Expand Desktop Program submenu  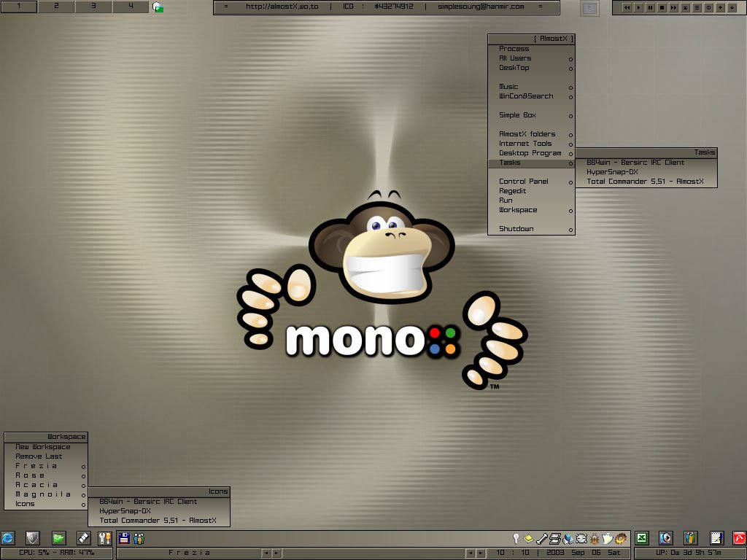click(531, 153)
